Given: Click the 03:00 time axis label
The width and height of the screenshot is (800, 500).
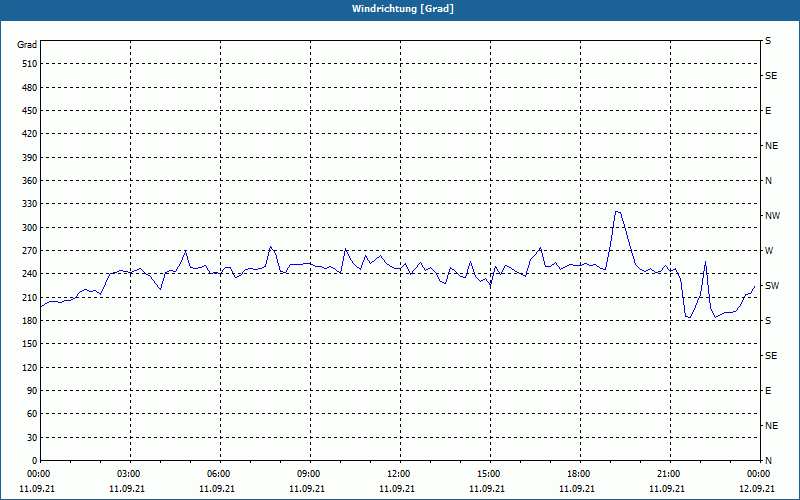Looking at the screenshot, I should (128, 474).
